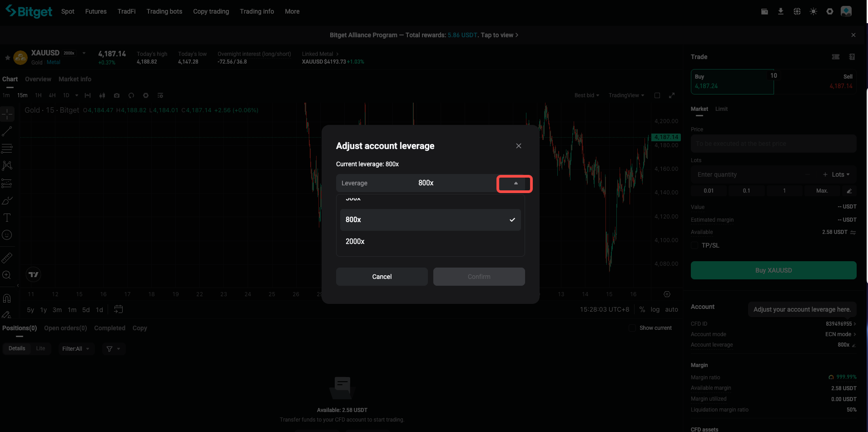
Task: Open the Copy trading menu
Action: pyautogui.click(x=211, y=11)
